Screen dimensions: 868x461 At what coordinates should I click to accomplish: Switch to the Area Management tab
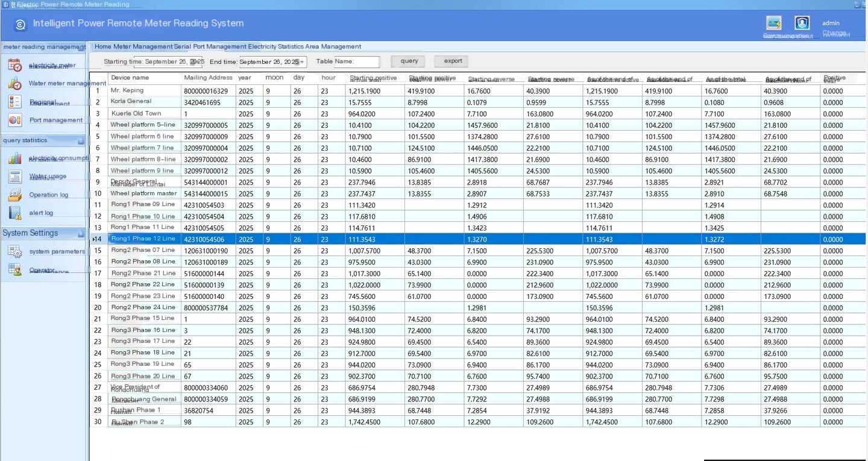[x=333, y=46]
